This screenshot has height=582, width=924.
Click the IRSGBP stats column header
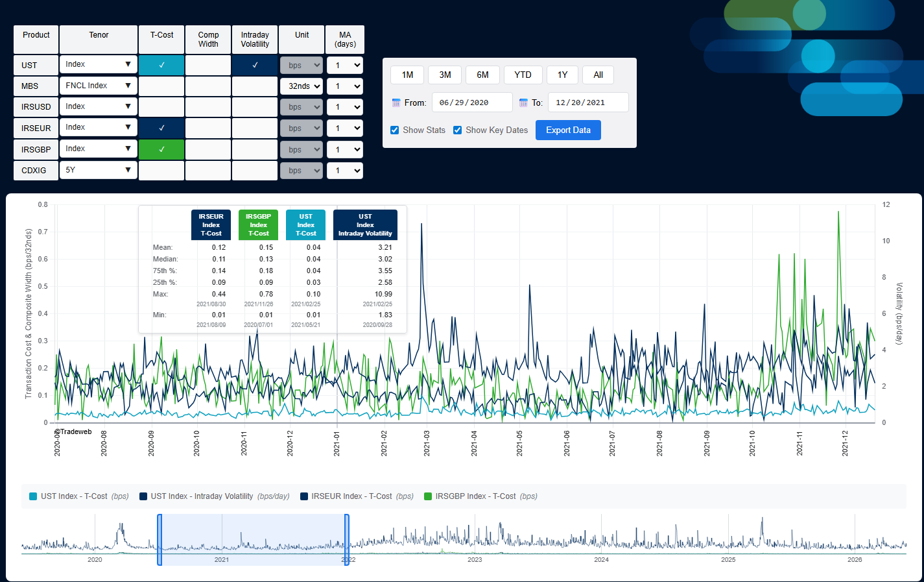click(x=258, y=225)
